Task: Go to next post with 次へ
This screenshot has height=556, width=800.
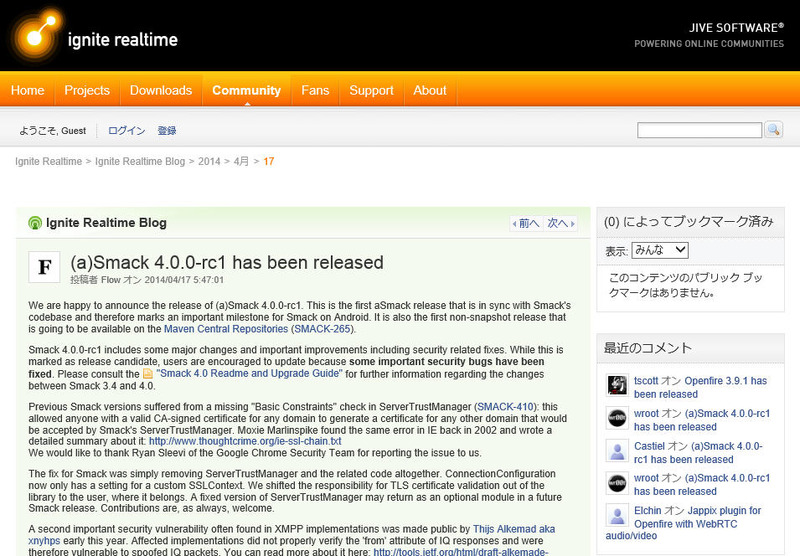Action: coord(560,224)
